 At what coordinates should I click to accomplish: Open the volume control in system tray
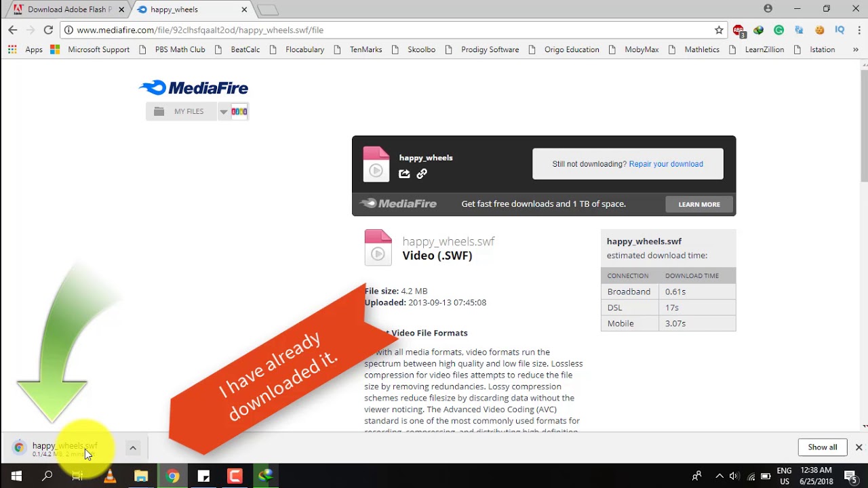click(734, 476)
